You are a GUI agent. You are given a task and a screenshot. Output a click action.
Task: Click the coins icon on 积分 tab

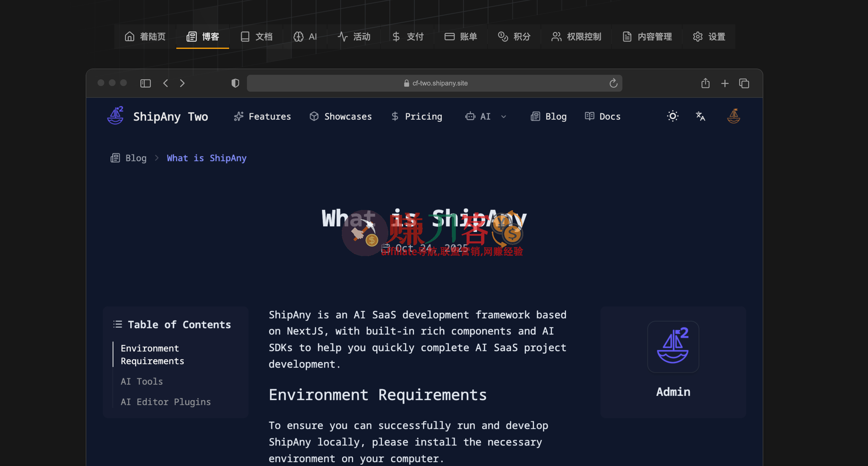tap(503, 36)
